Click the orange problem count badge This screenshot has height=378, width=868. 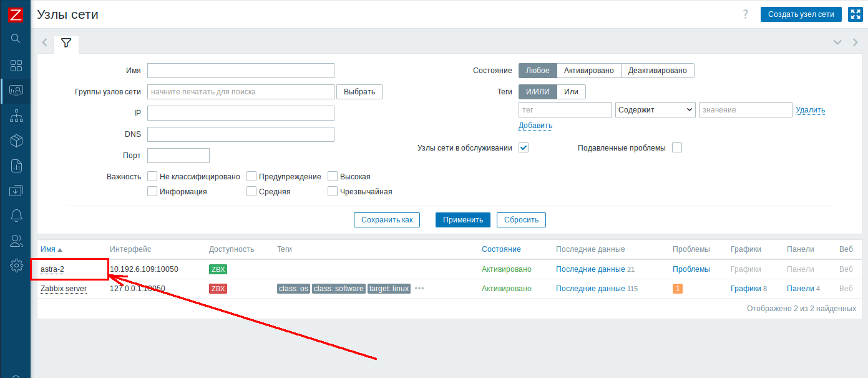pyautogui.click(x=677, y=289)
